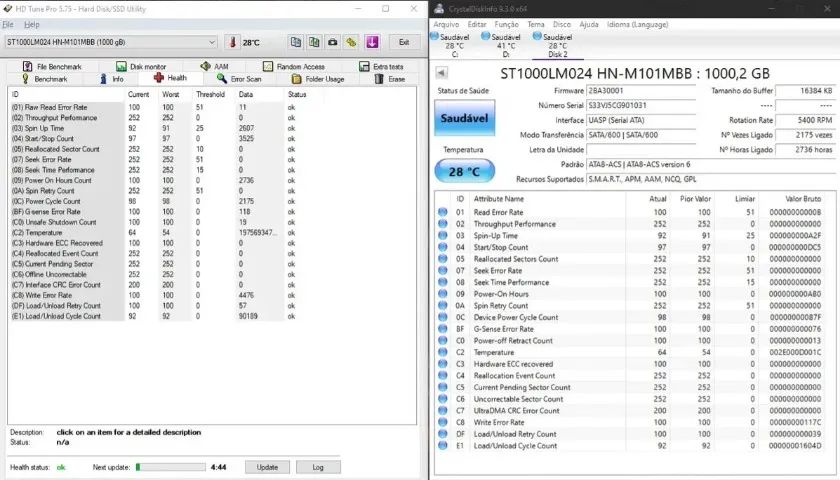Click status icon for Read Error Rate
Screen dimensions: 840x480
442,212
